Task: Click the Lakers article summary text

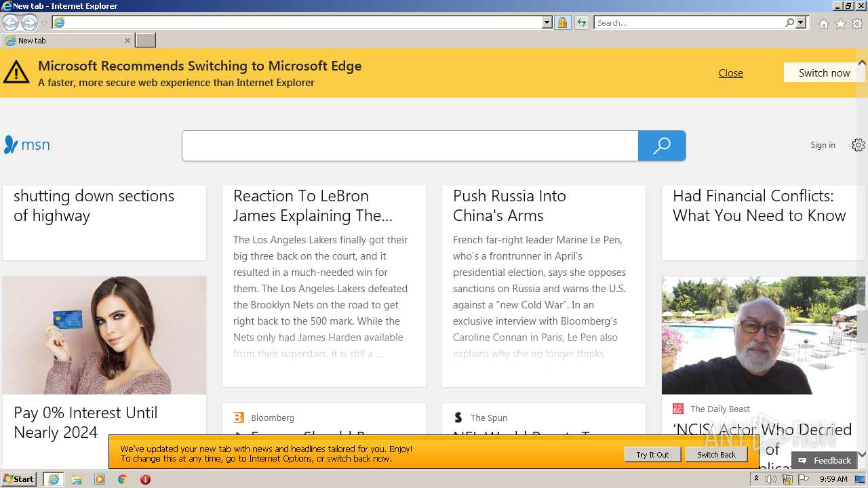Action: click(x=321, y=297)
